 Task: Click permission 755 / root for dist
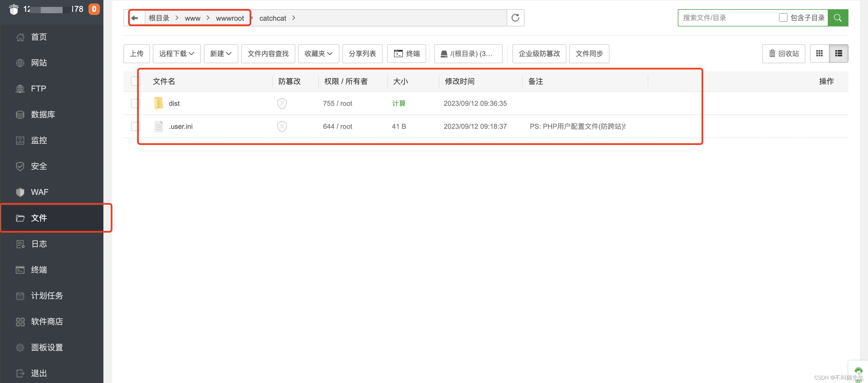(x=337, y=103)
